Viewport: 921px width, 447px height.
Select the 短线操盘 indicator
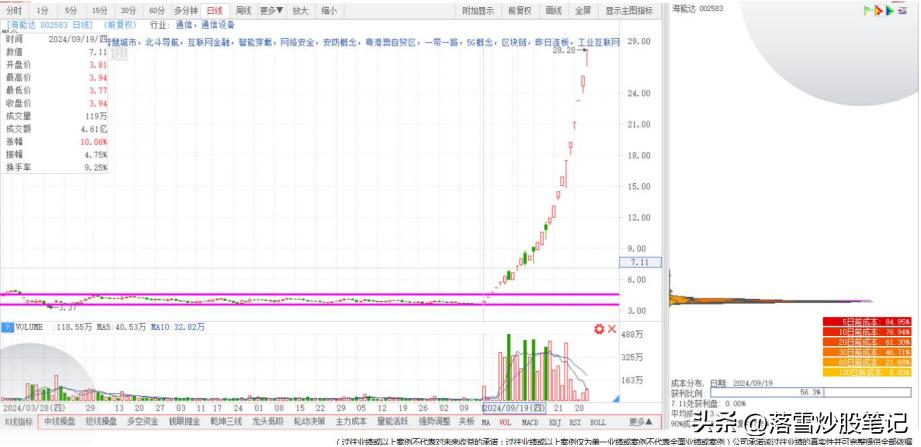click(101, 422)
